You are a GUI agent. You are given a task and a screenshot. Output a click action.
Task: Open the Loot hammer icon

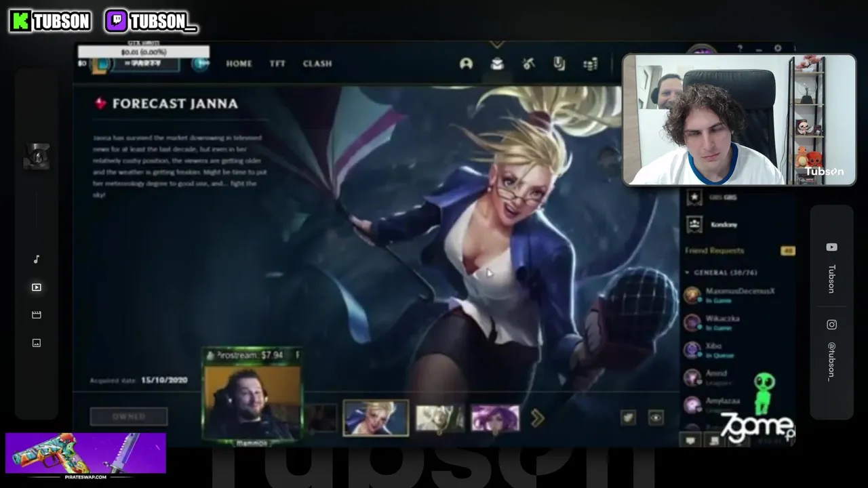pyautogui.click(x=529, y=64)
